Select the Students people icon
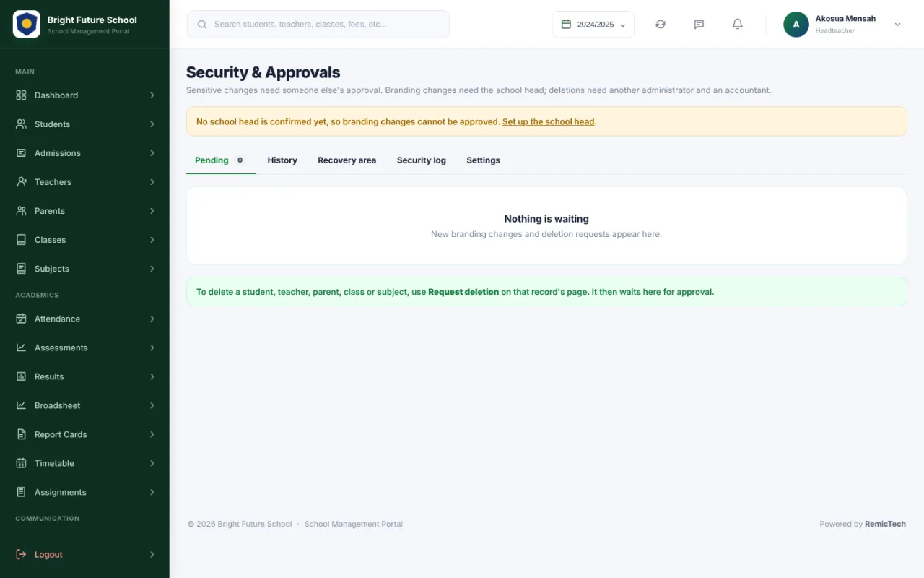 [21, 124]
